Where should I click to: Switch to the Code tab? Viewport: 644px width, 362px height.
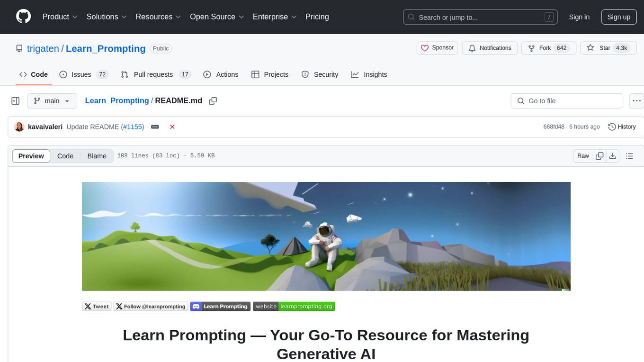pos(34,74)
